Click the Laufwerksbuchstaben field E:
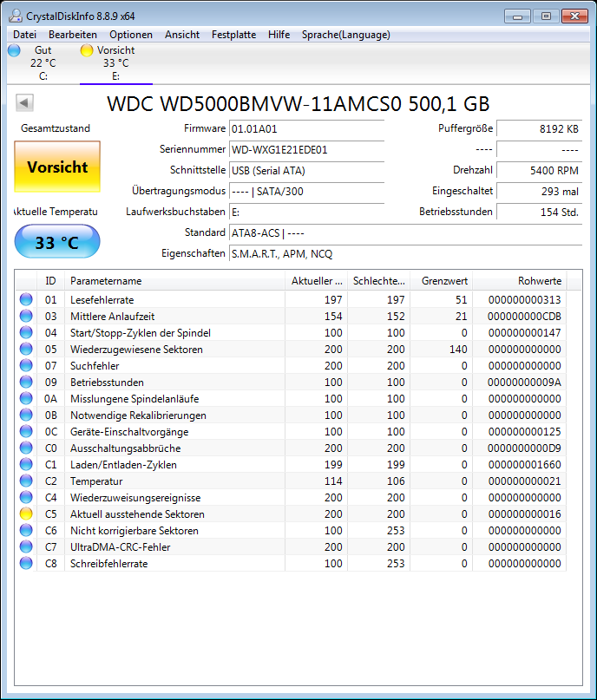Viewport: 597px width, 700px height. 307,212
